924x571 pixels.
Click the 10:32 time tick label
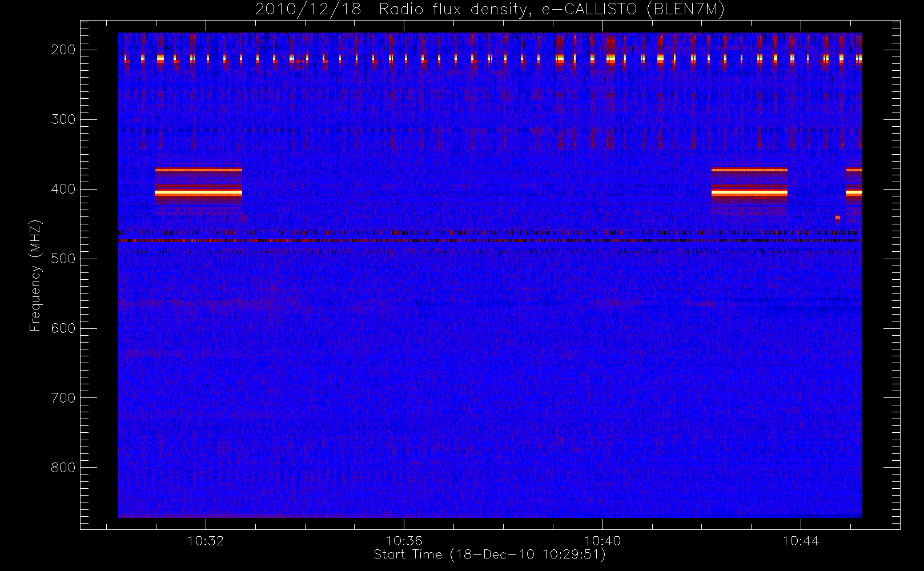pos(206,541)
